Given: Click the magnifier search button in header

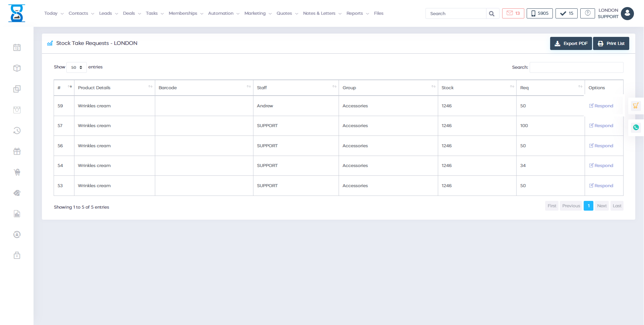Looking at the screenshot, I should tap(492, 14).
